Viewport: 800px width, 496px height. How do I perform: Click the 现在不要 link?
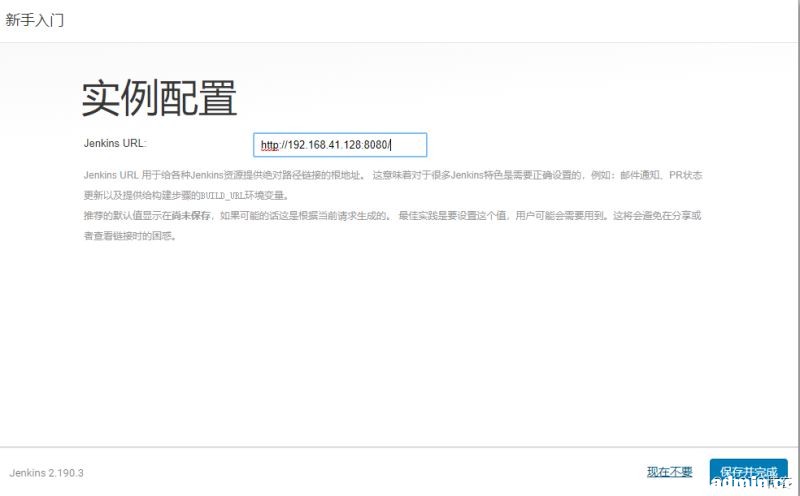pyautogui.click(x=669, y=472)
